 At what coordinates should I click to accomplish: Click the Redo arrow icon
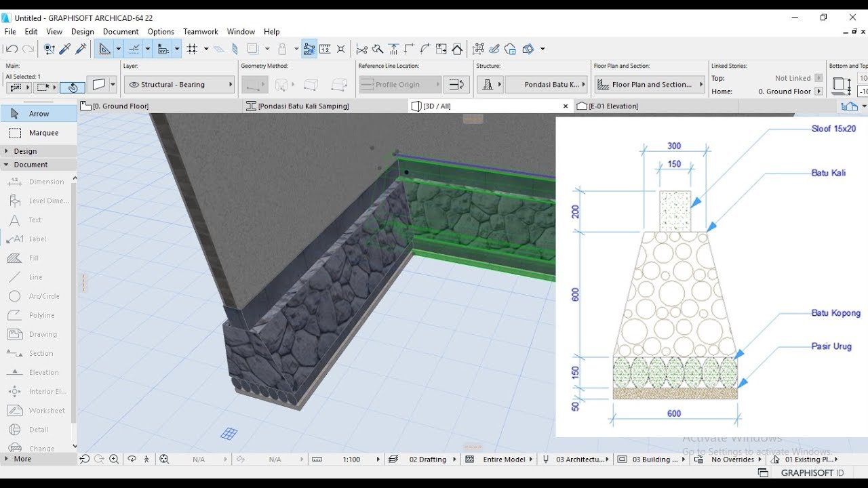28,49
